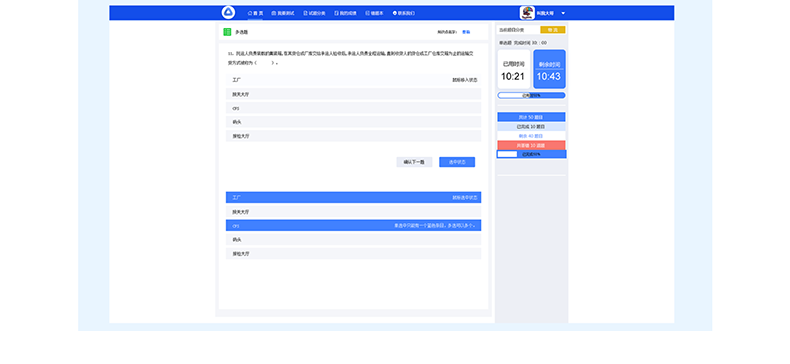Click the time progress bar under timers

[532, 95]
